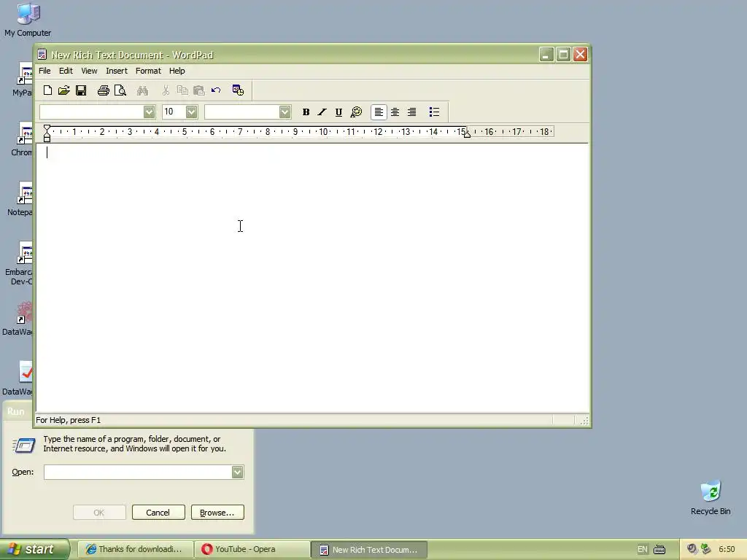Open the Edit menu
747x560 pixels.
pyautogui.click(x=66, y=71)
